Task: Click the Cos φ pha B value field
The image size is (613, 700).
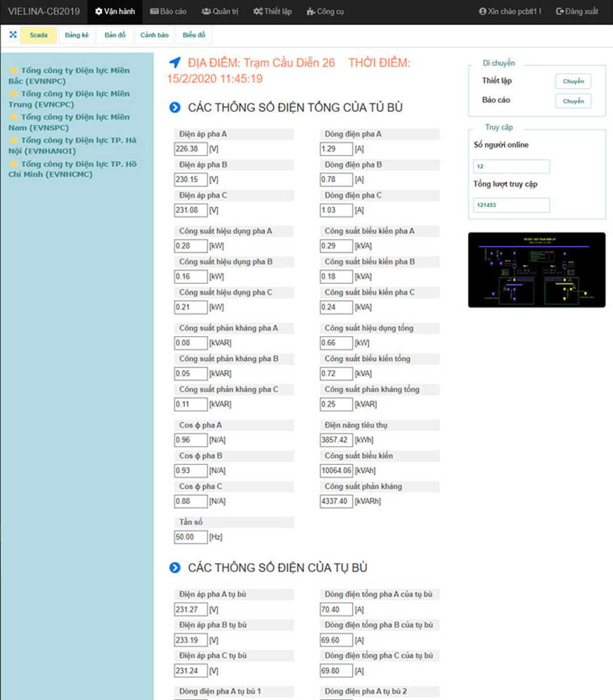Action: point(191,471)
